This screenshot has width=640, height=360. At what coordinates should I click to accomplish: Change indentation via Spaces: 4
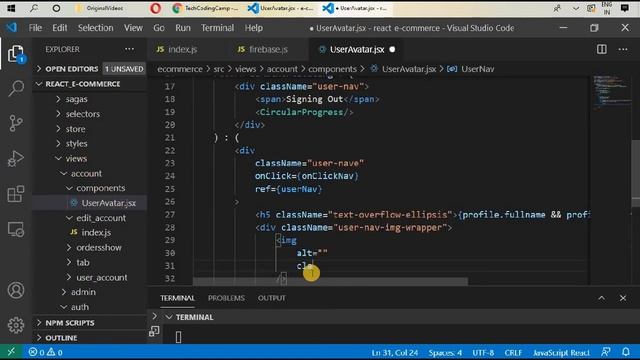click(x=445, y=352)
